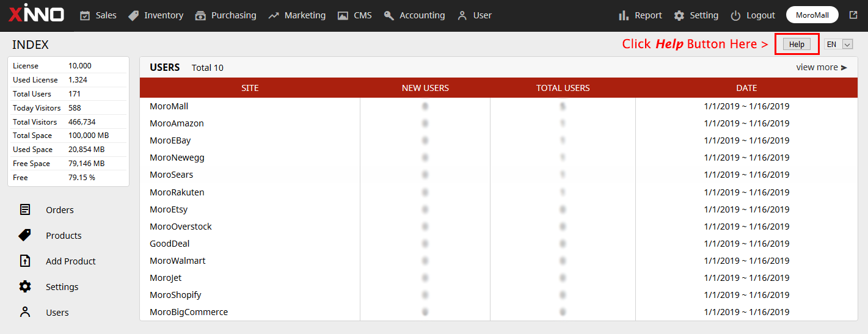Click the Marketing trend-line icon
The image size is (868, 334).
[x=274, y=15]
